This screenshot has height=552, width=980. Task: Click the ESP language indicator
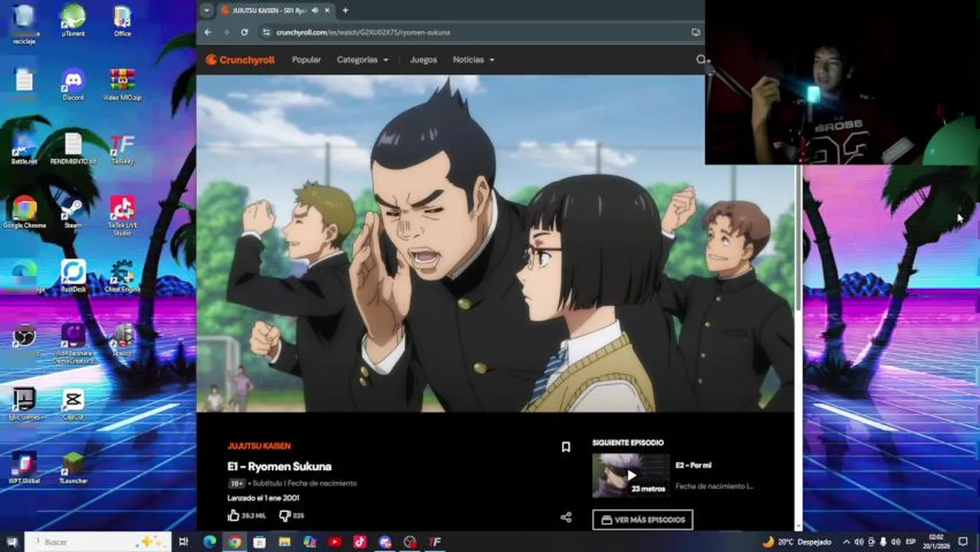(x=911, y=542)
